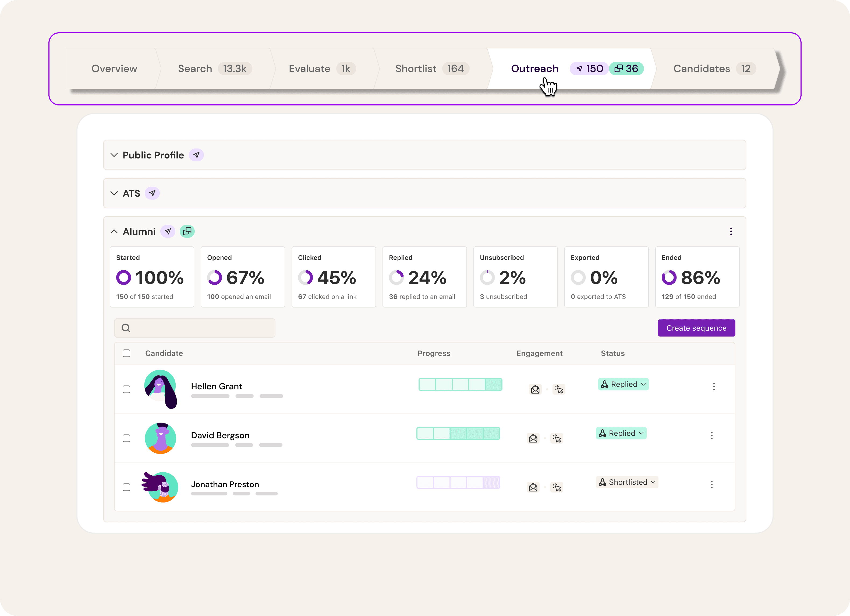Open Jonathan Preston's Shortlisted status dropdown
This screenshot has width=850, height=616.
coord(627,482)
